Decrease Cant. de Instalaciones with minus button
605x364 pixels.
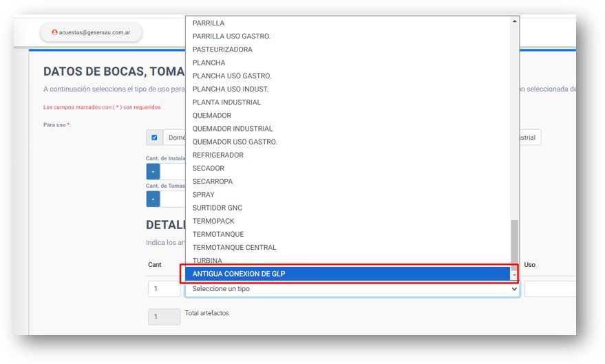pos(153,172)
